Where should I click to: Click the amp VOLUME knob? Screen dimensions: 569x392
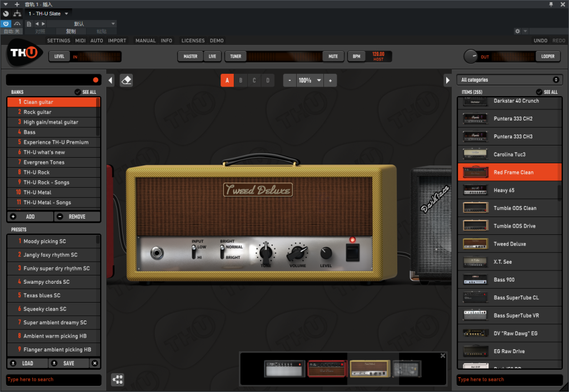tap(297, 253)
